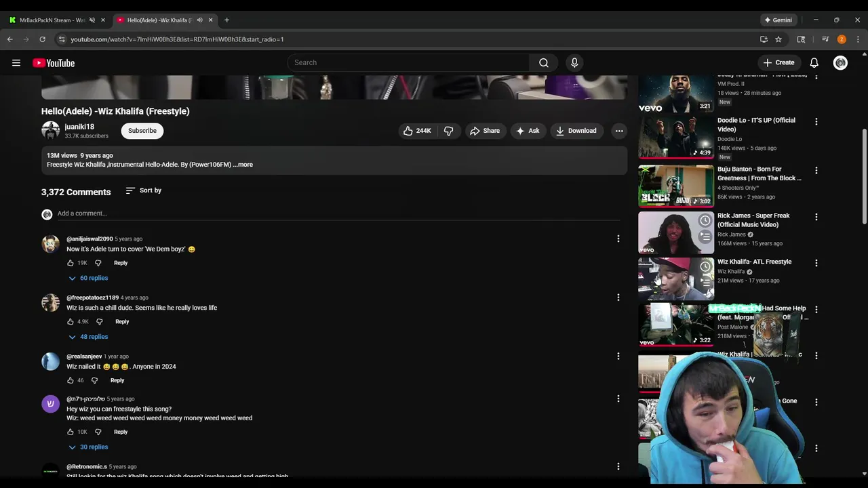Click the Ask button

pyautogui.click(x=528, y=131)
